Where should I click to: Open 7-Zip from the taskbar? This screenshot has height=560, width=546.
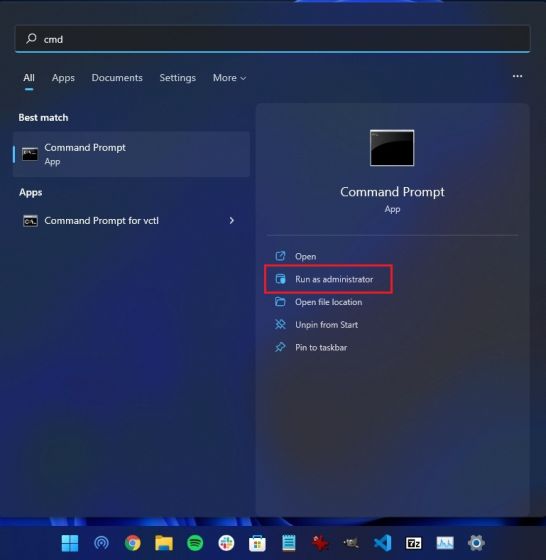coord(414,543)
